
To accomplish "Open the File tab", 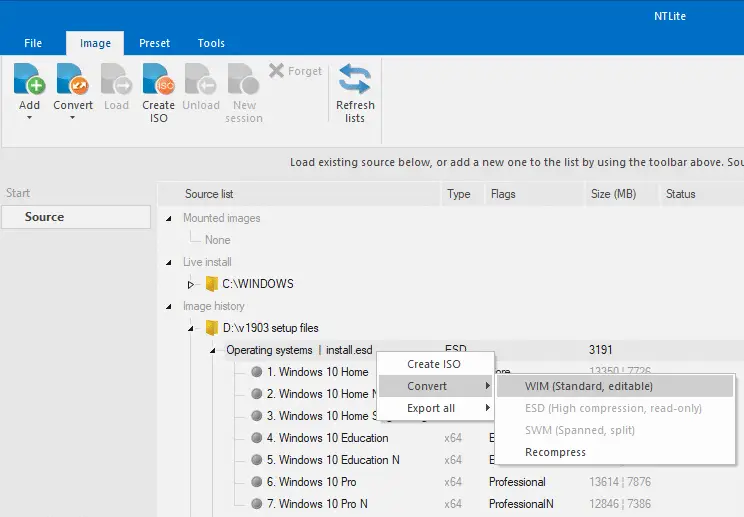I will click(x=33, y=43).
